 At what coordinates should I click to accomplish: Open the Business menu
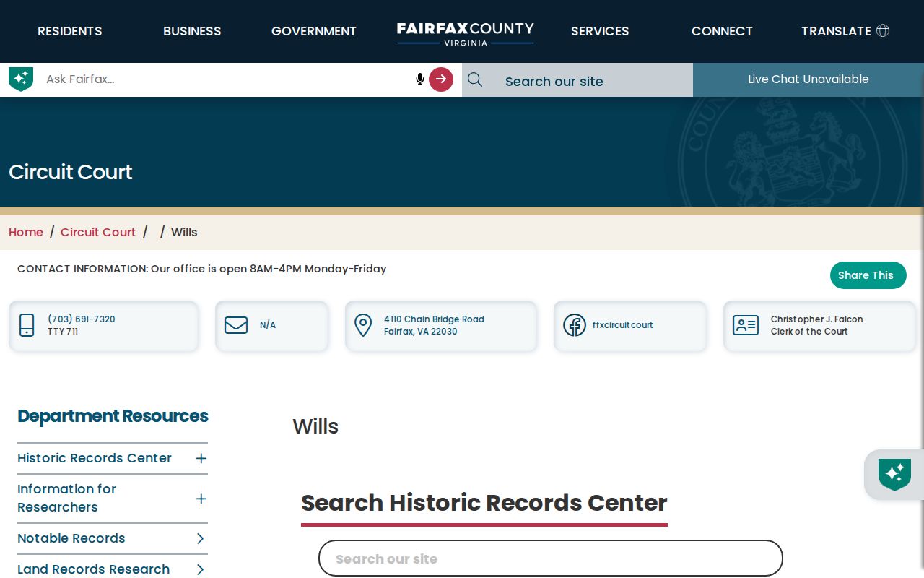click(192, 31)
